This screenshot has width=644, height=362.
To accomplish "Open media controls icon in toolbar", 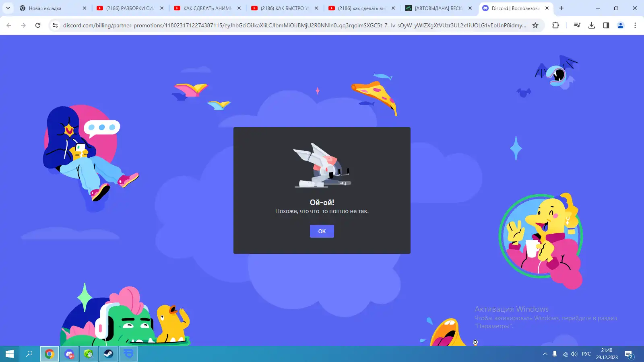I will (x=577, y=25).
